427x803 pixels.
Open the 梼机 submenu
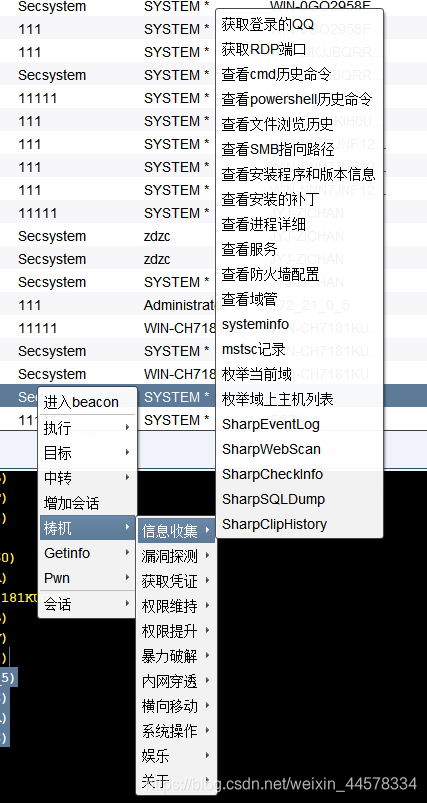click(88, 528)
